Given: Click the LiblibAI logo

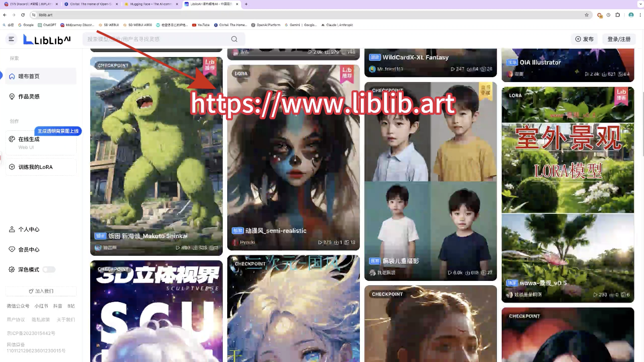Looking at the screenshot, I should pyautogui.click(x=47, y=40).
